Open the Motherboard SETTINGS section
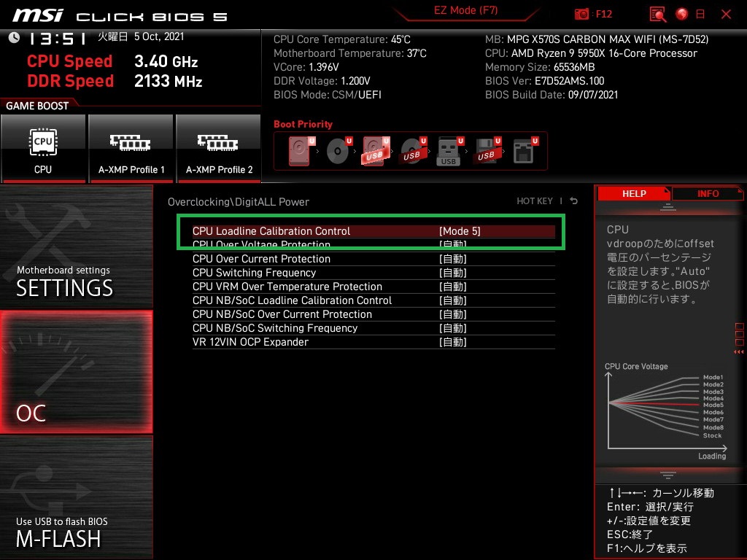 tap(76, 246)
